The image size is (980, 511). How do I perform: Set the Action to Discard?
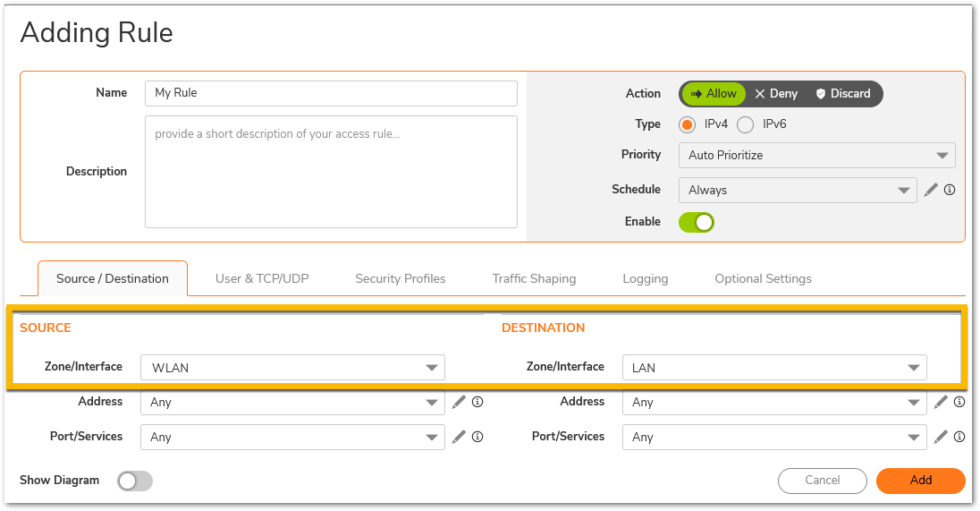point(843,94)
